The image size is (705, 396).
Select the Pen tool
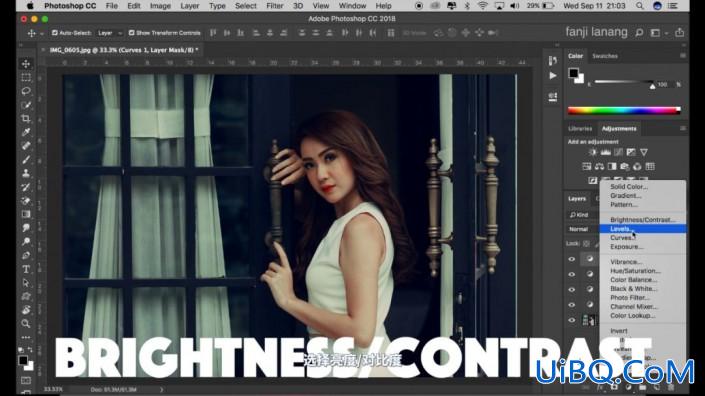tap(26, 255)
